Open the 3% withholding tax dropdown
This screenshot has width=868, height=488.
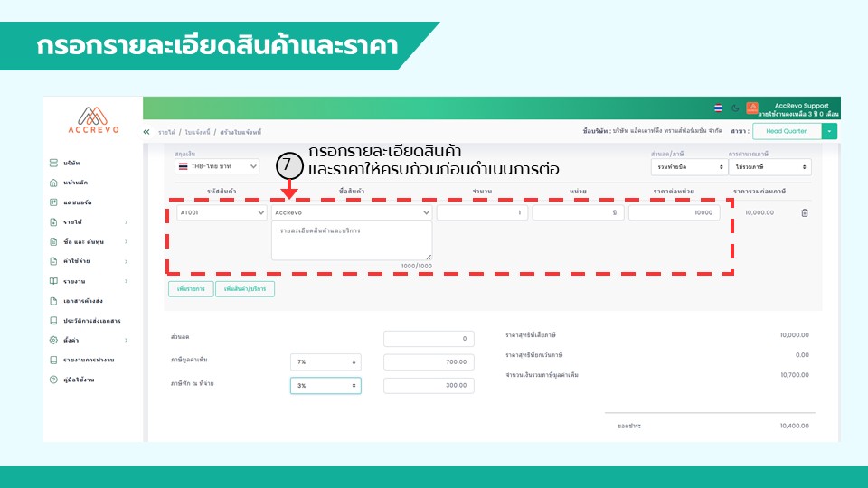[x=325, y=385]
